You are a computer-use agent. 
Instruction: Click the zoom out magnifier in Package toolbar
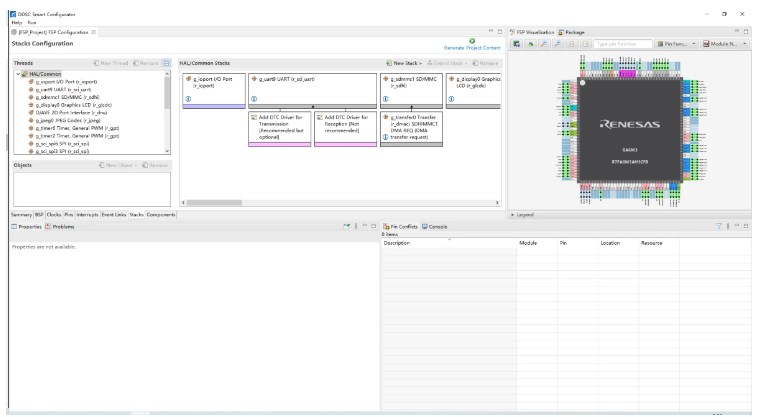[558, 44]
